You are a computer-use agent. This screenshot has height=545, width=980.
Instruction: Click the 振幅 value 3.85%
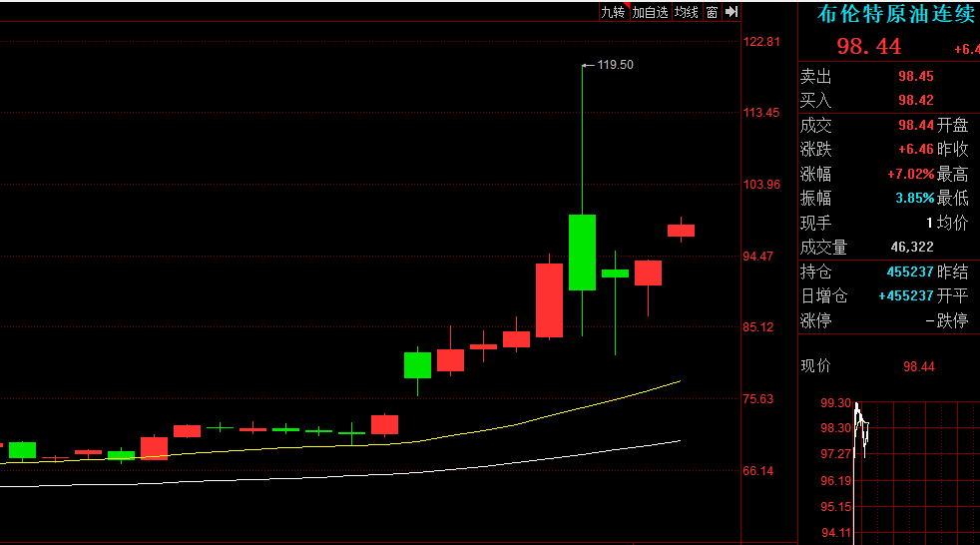click(914, 198)
